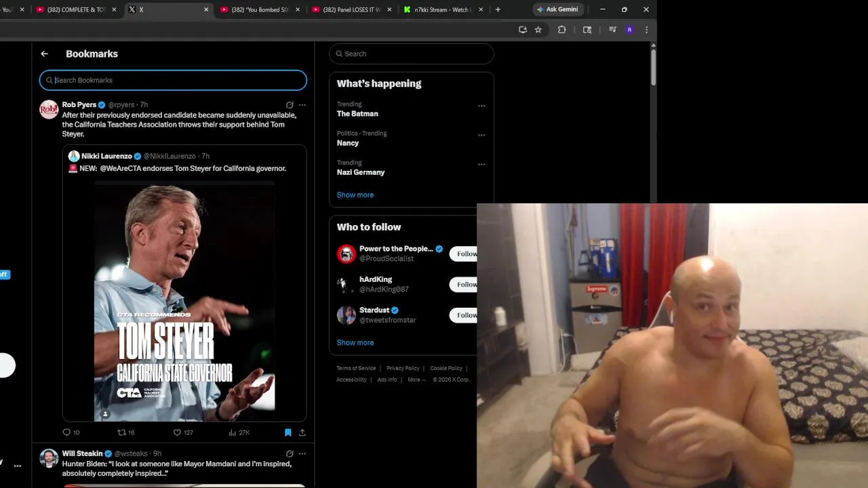Open trending topic Nancy
Viewport: 868px width, 488px height.
[x=348, y=143]
